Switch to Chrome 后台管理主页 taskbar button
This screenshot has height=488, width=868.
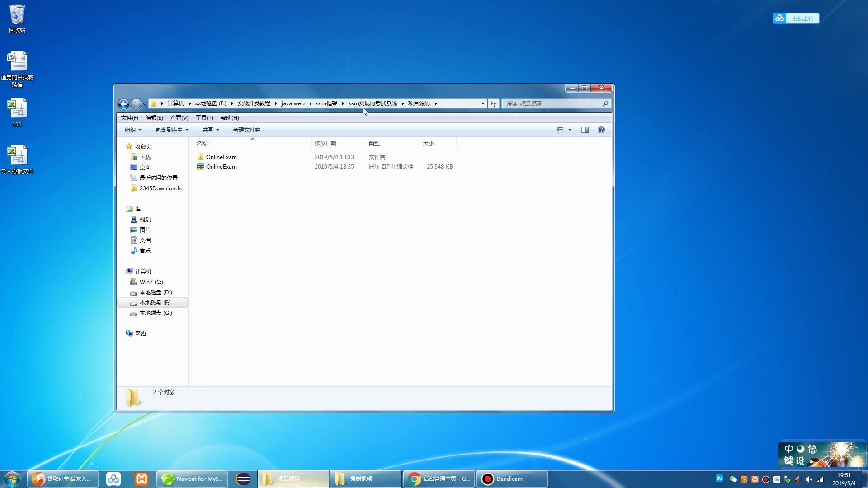pos(439,479)
